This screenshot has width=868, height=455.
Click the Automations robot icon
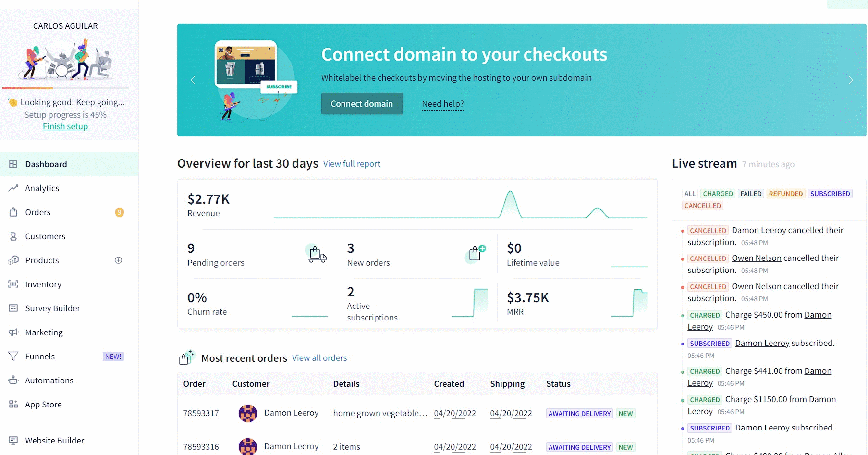coord(13,381)
